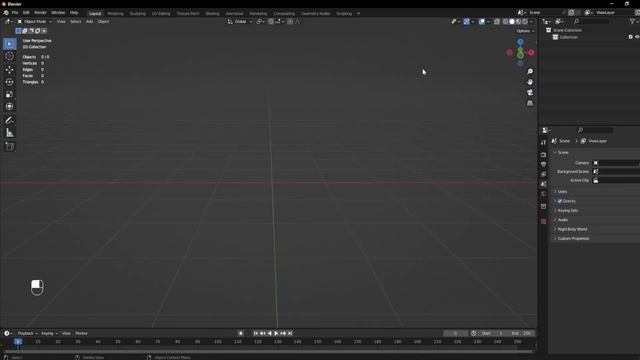Image resolution: width=640 pixels, height=360 pixels.
Task: Toggle exclude checkbox for Collection
Action: (x=631, y=37)
